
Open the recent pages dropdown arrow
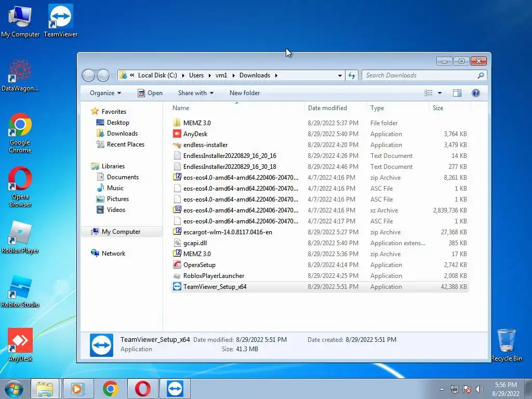[113, 75]
